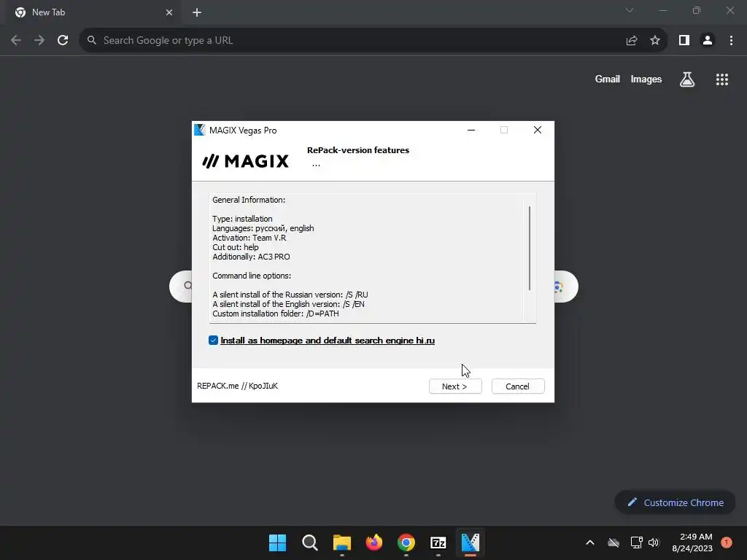
Task: Toggle the Chrome side panel
Action: tap(684, 41)
